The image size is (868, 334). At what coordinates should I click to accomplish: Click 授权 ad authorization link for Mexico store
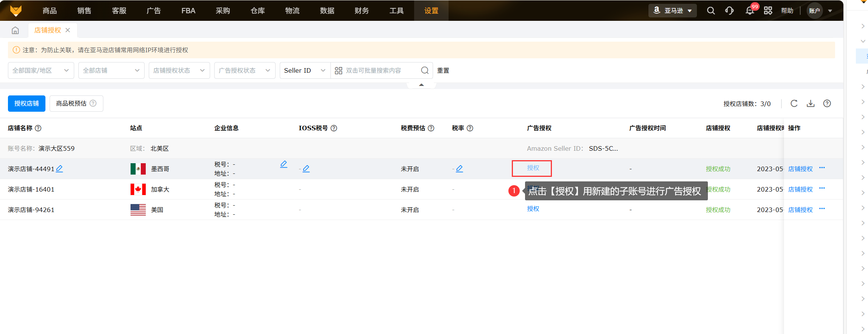[533, 168]
